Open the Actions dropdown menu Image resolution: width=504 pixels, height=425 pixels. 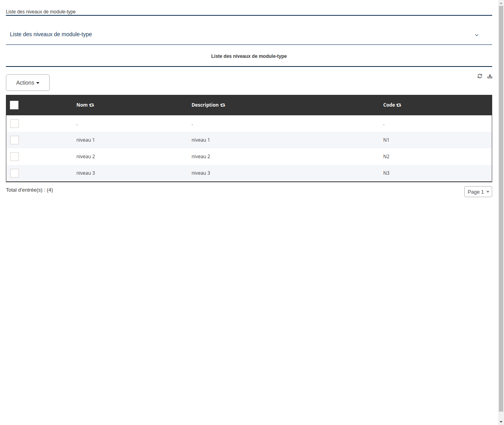[28, 83]
